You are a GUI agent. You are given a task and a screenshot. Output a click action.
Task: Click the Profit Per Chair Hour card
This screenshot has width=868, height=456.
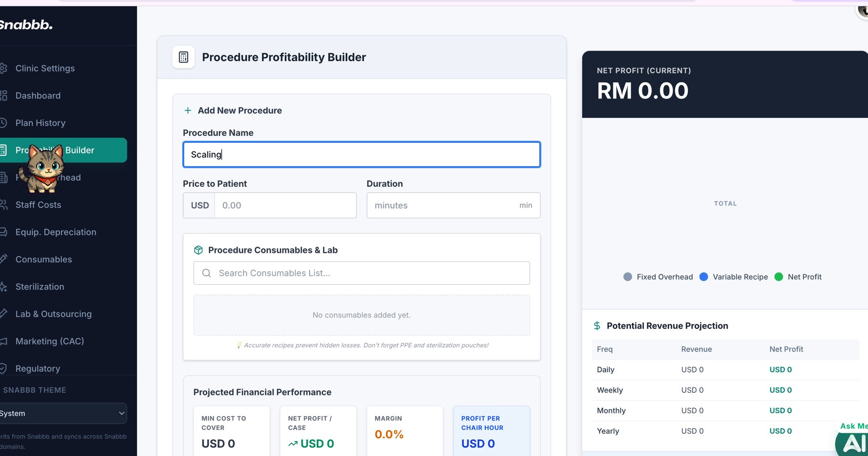click(491, 431)
